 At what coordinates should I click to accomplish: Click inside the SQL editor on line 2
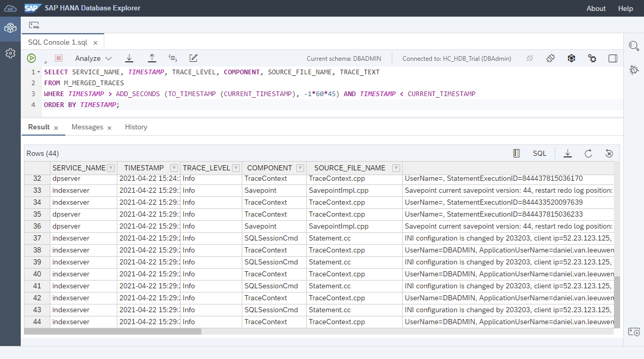332,83
